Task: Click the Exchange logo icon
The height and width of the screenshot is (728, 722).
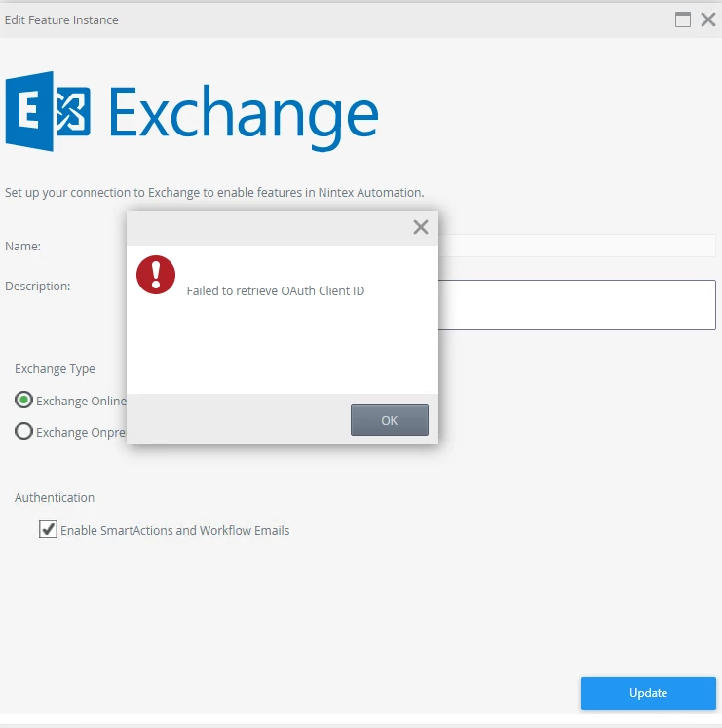Action: tap(48, 111)
